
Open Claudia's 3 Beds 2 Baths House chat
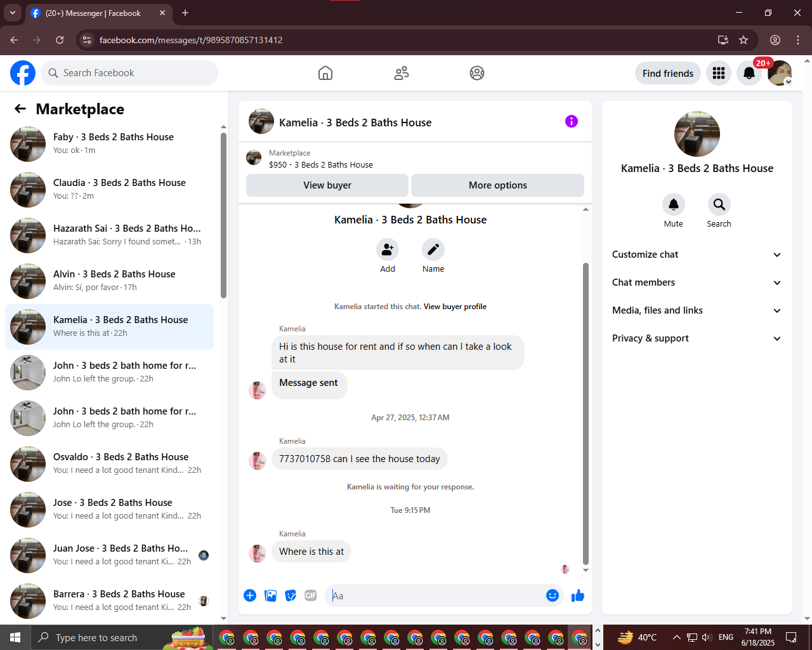[x=110, y=190]
